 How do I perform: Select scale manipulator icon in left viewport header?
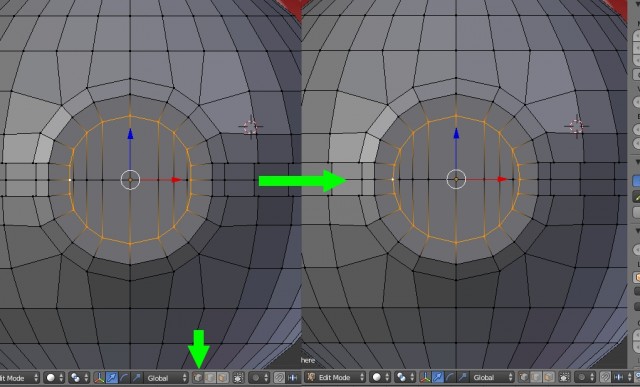(136, 378)
